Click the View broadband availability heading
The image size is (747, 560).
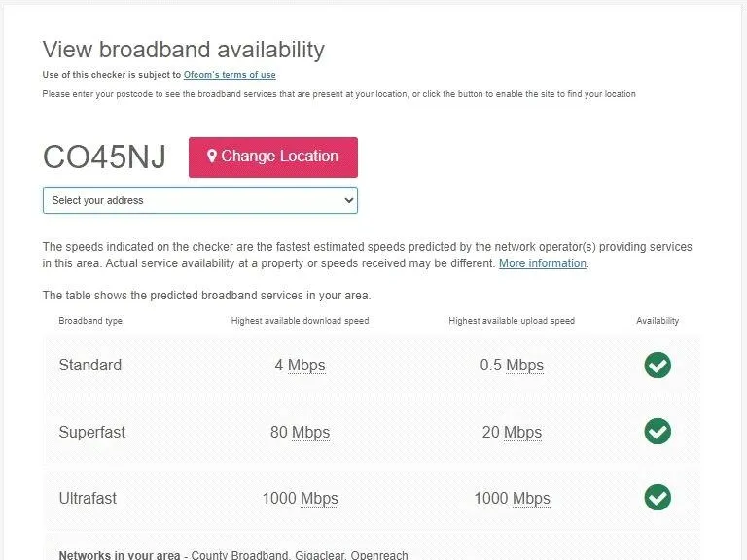[x=184, y=50]
